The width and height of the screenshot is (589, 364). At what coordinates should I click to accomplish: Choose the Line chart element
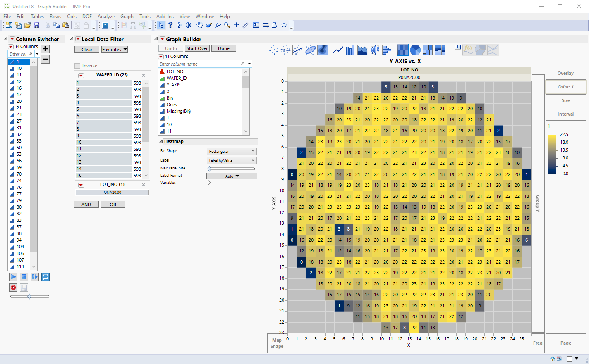338,50
